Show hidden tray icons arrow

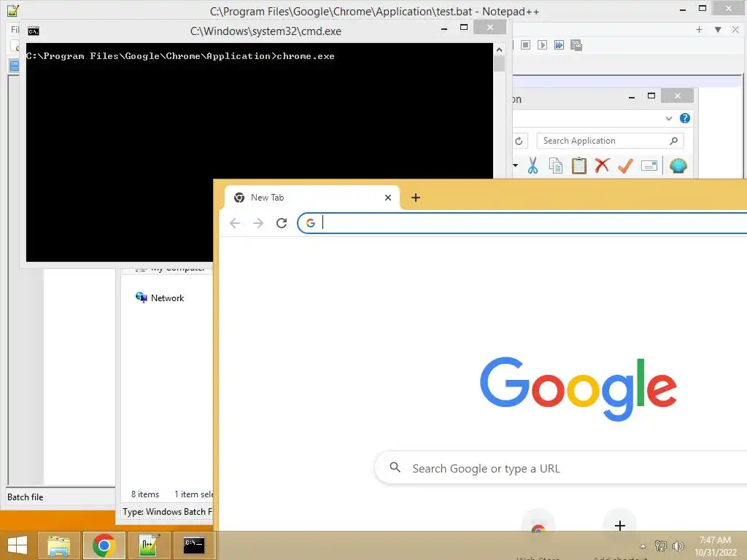[643, 546]
